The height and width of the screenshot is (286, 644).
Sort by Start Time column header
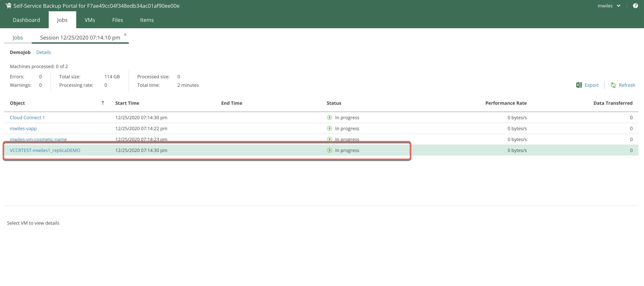(127, 103)
